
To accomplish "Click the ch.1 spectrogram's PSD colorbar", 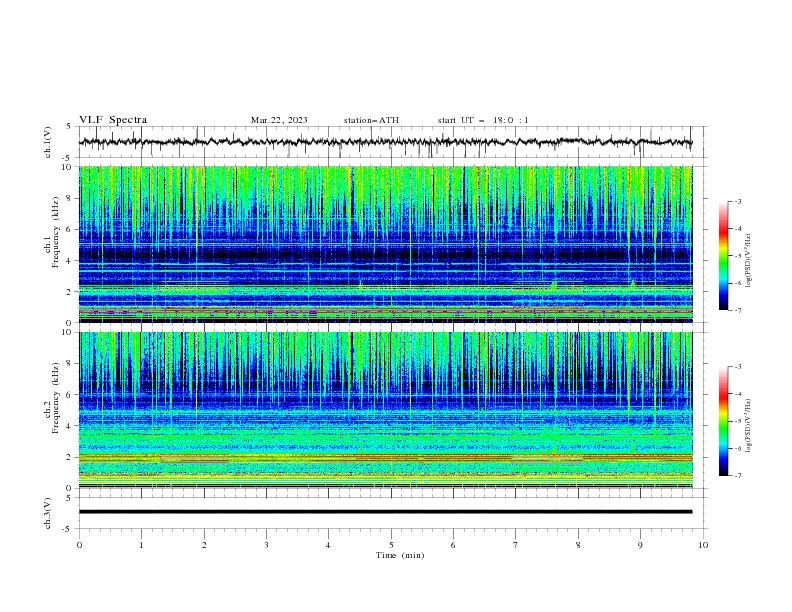I will [x=724, y=256].
